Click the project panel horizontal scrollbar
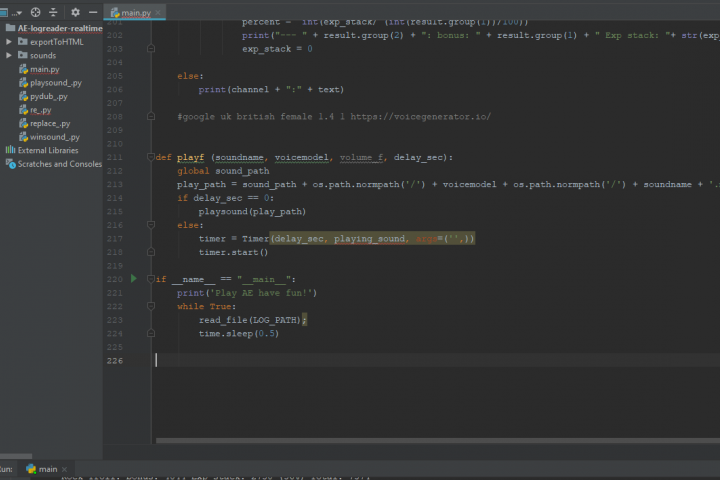 click(x=16, y=456)
